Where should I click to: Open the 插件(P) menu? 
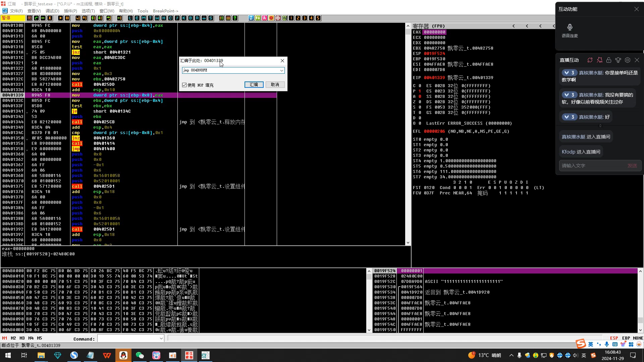tap(70, 11)
